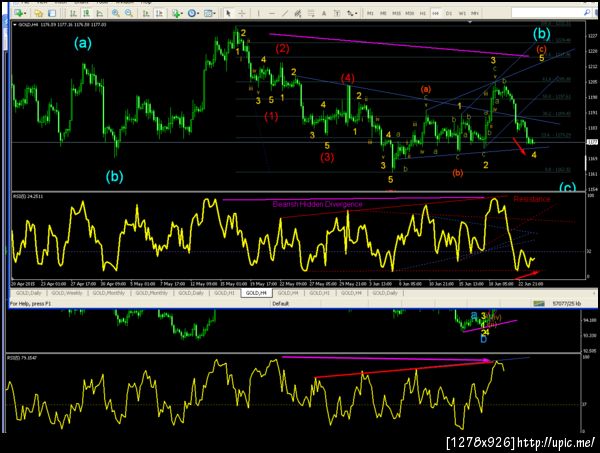600x453 pixels.
Task: Switch timeframe to M30
Action: coord(409,13)
